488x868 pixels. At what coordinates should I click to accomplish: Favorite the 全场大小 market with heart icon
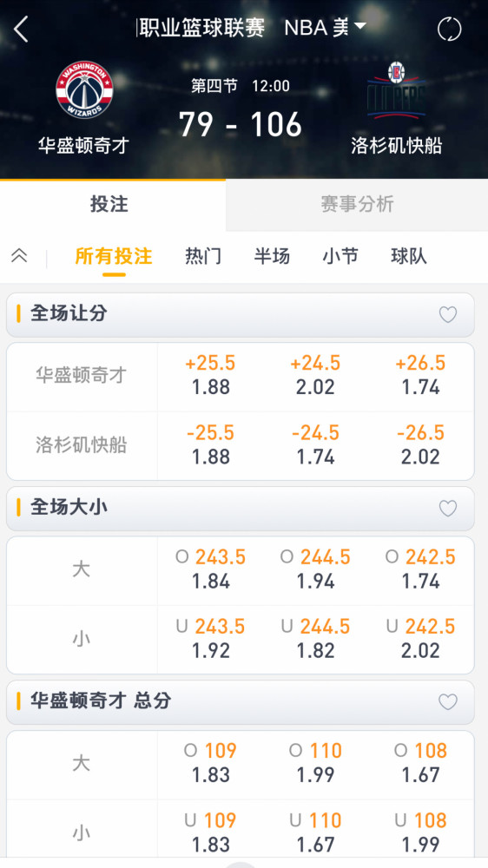[447, 508]
